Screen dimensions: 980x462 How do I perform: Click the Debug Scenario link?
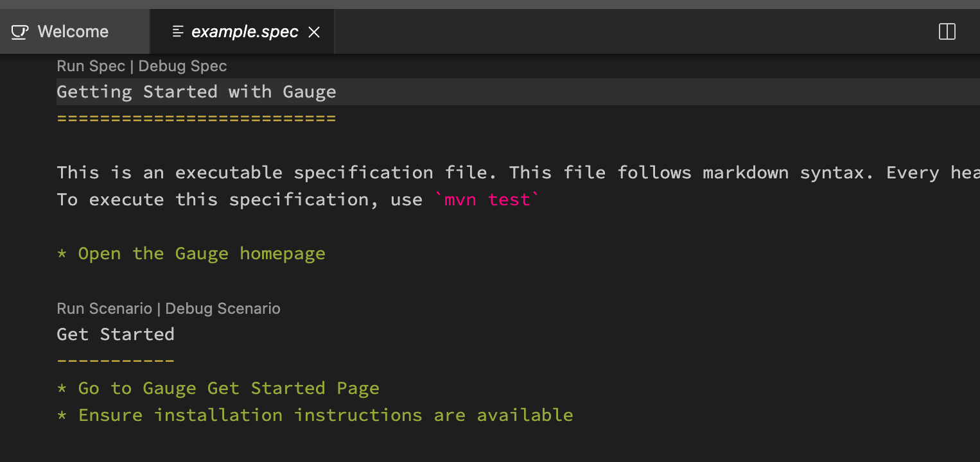222,309
